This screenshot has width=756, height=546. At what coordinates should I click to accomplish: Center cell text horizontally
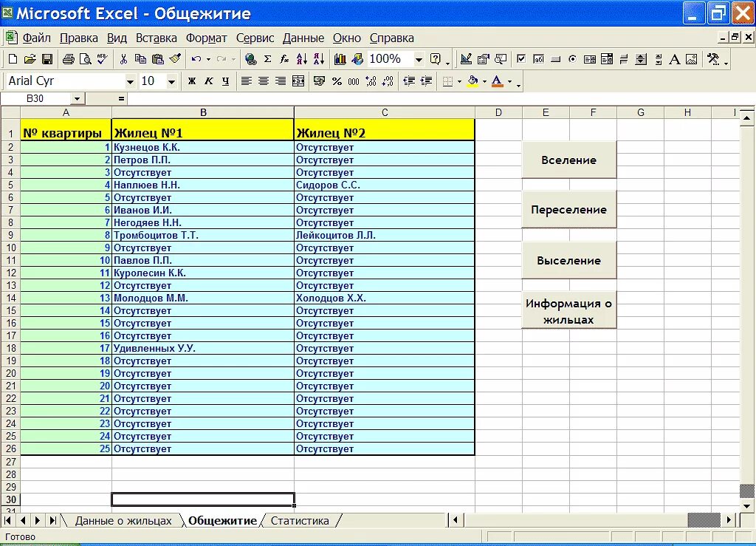click(x=264, y=81)
